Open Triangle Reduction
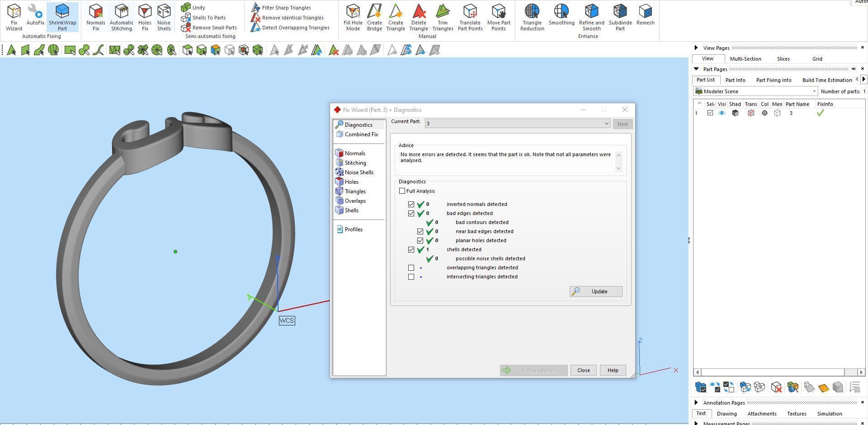Viewport: 868px width, 425px height. coord(532,18)
